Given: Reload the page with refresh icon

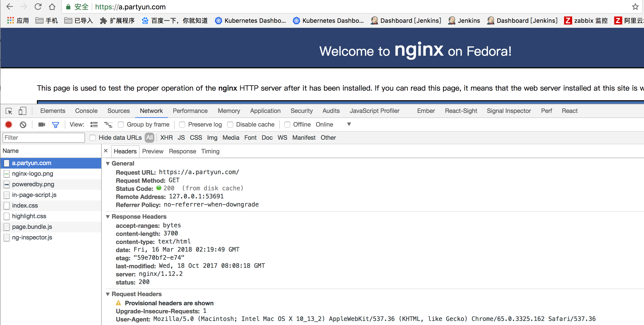Looking at the screenshot, I should coord(38,7).
